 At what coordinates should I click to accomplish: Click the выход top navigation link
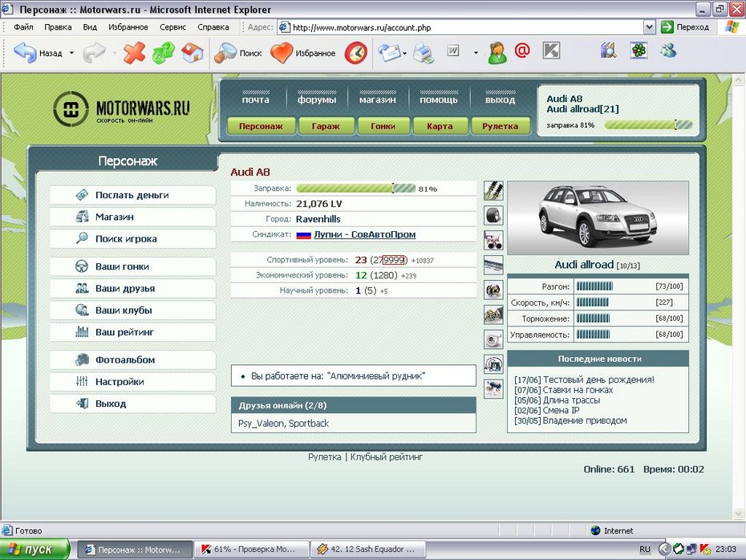500,99
